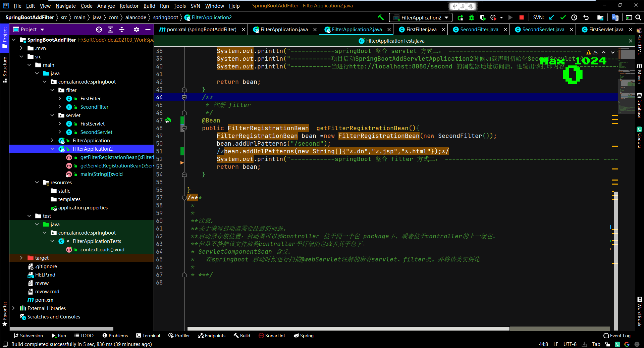Open the Navigate menu
Viewport: 644px width, 348px height.
point(66,6)
